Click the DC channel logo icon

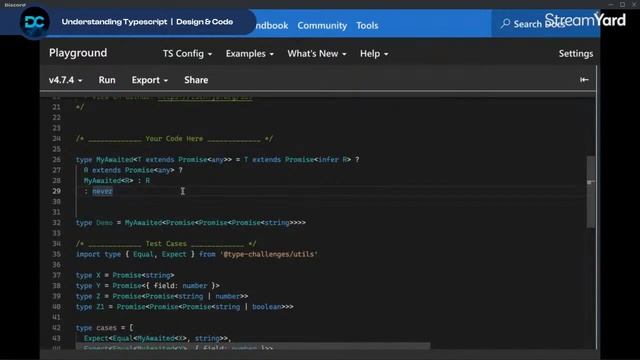(x=35, y=22)
